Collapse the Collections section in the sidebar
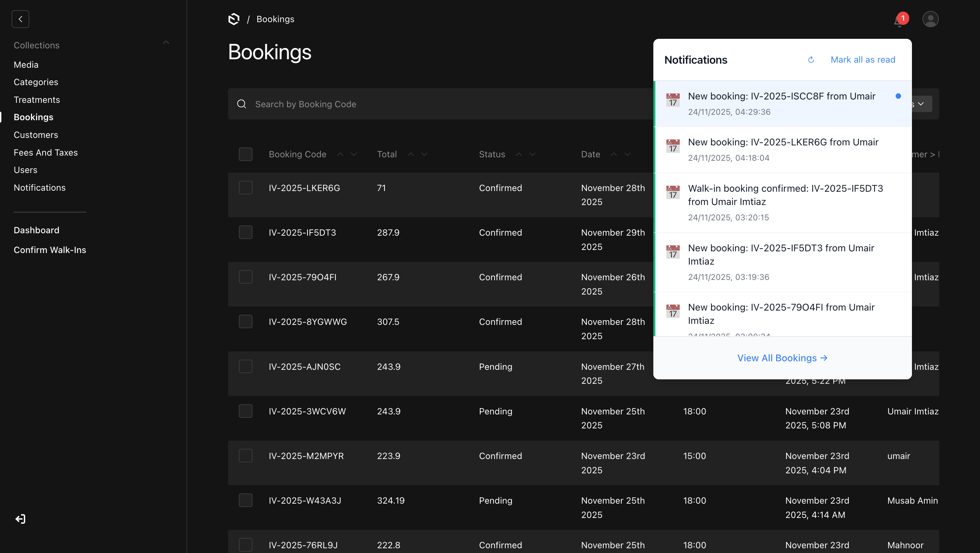This screenshot has width=980, height=553. pyautogui.click(x=166, y=42)
